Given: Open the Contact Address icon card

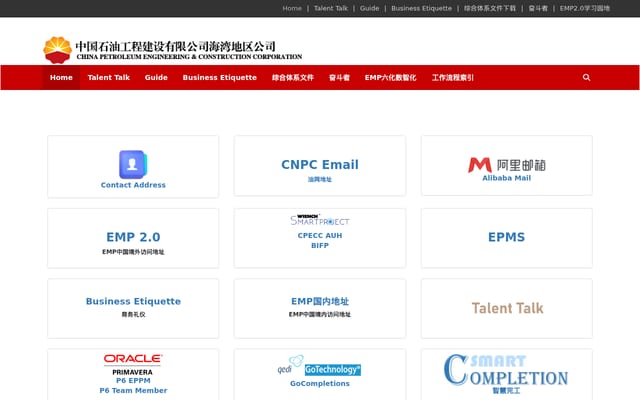Looking at the screenshot, I should (x=133, y=164).
